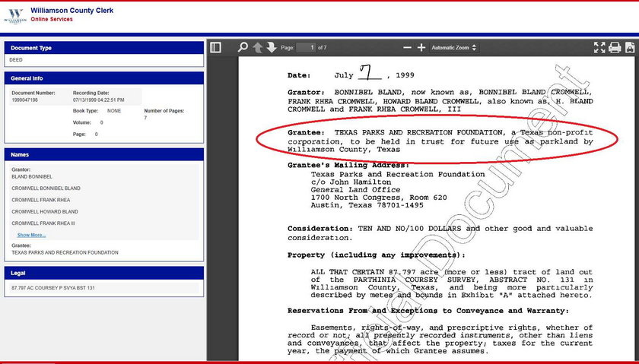The height and width of the screenshot is (364, 639).
Task: Switch viewer to presentation fullscreen mode
Action: (x=599, y=48)
